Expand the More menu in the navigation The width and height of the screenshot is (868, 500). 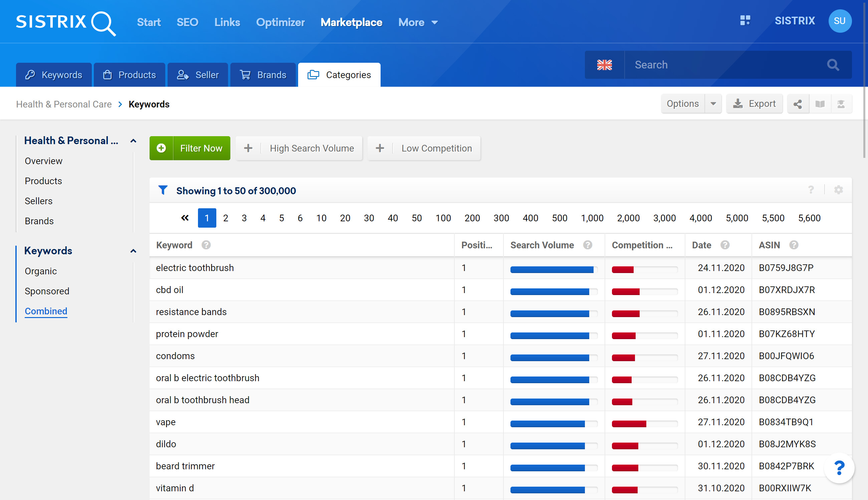(418, 23)
